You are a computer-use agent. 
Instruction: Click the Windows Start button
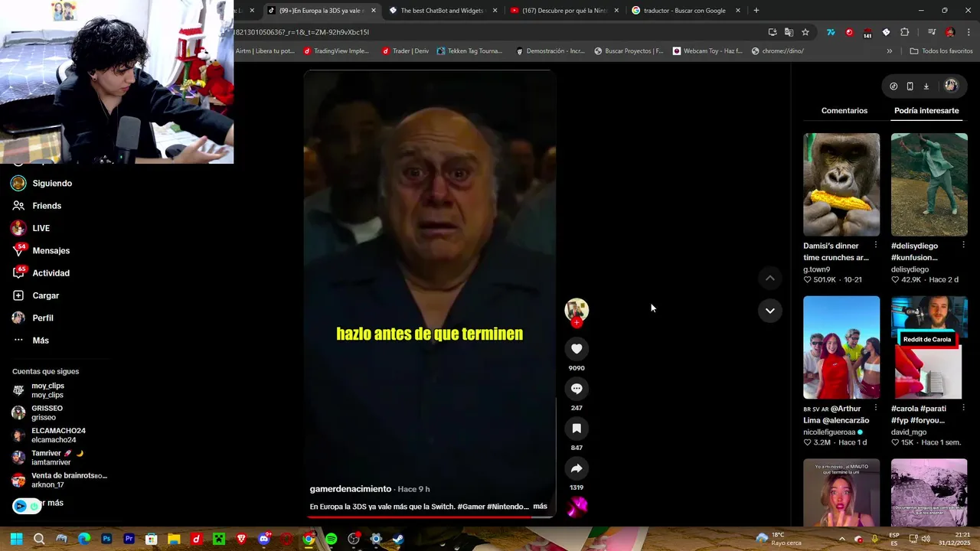pyautogui.click(x=16, y=539)
